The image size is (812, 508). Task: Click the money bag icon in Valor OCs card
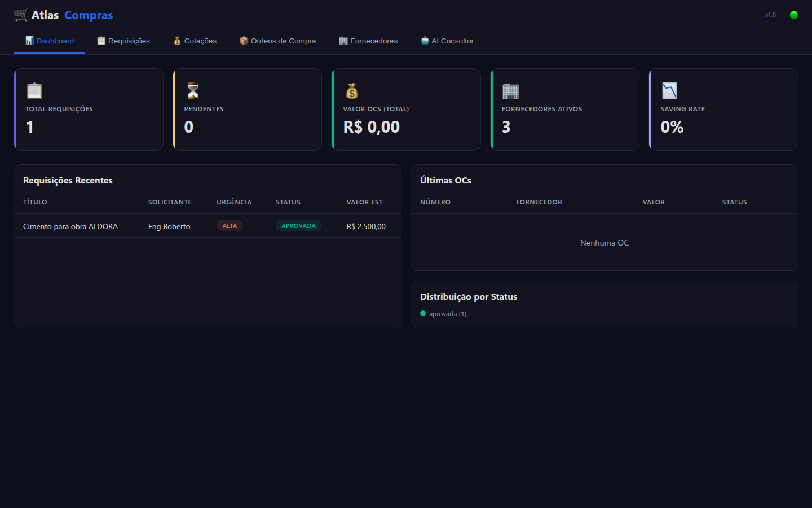pos(352,91)
